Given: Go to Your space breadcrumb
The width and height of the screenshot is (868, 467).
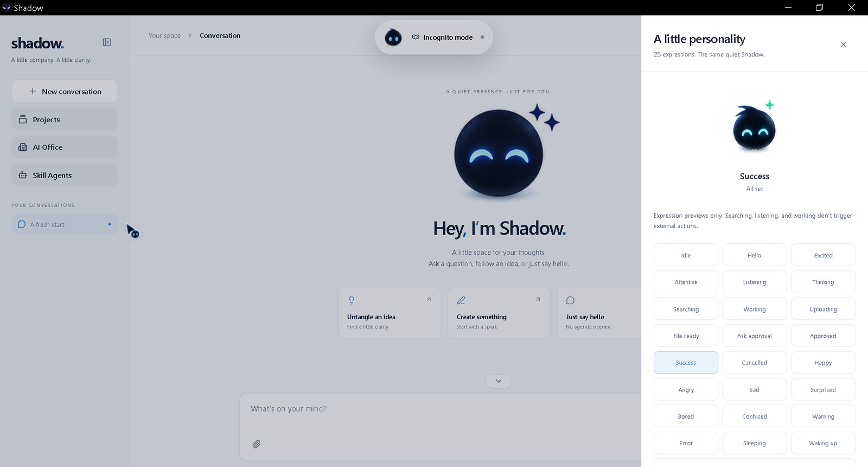Looking at the screenshot, I should tap(164, 36).
